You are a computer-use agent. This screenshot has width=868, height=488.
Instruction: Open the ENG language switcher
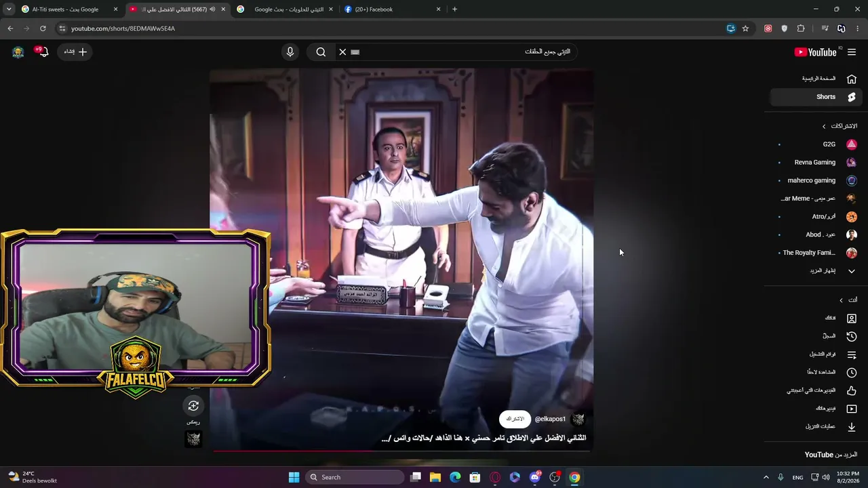pyautogui.click(x=798, y=477)
